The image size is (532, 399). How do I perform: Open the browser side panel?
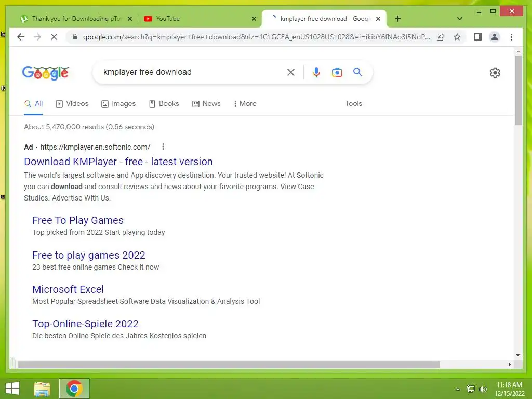478,37
